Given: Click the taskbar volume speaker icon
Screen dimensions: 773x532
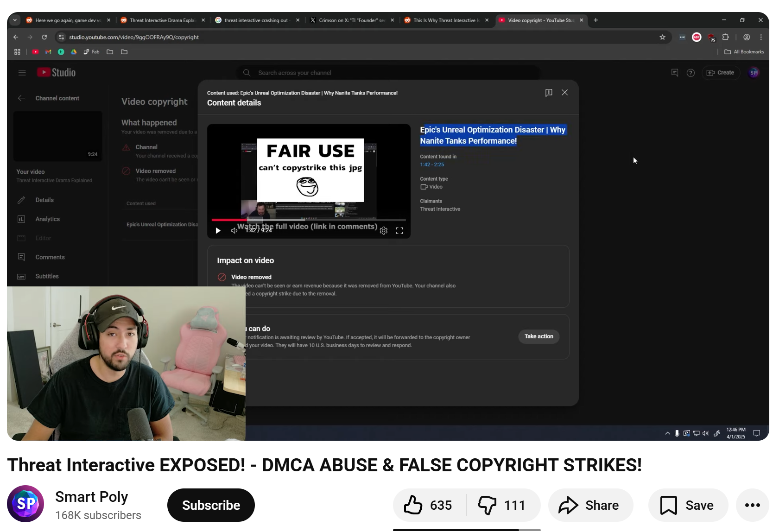Looking at the screenshot, I should coord(705,433).
